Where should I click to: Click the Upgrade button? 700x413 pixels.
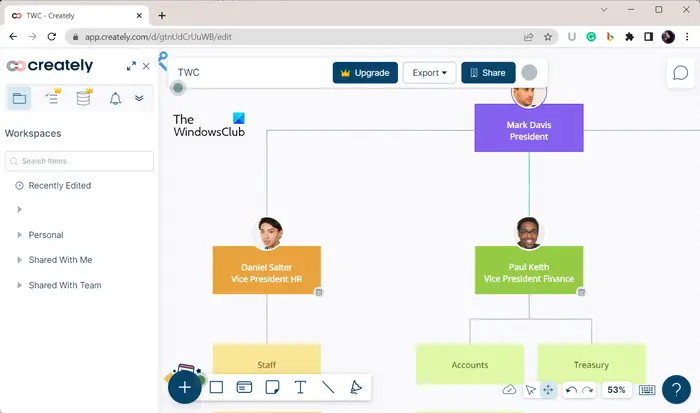coord(365,73)
